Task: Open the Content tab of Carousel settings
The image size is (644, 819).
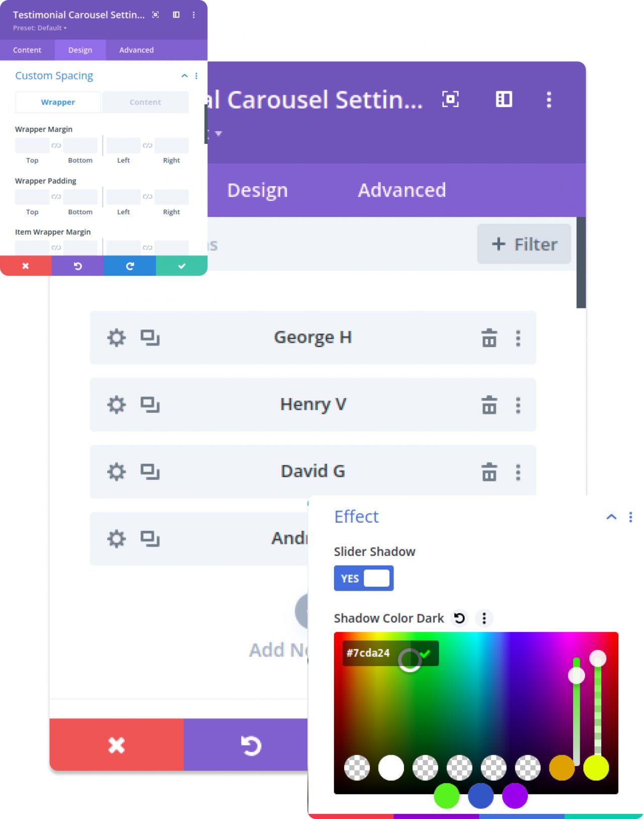Action: click(27, 50)
